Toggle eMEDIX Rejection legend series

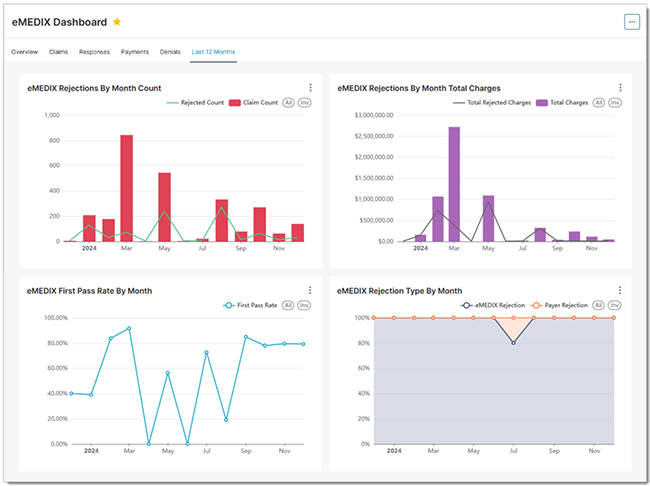pos(493,305)
